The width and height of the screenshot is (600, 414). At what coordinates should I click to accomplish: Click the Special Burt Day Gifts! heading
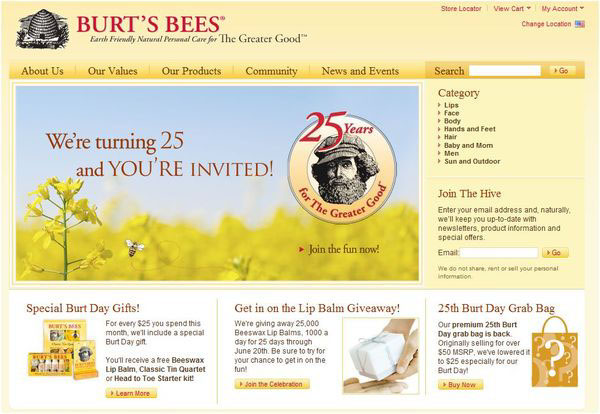83,308
